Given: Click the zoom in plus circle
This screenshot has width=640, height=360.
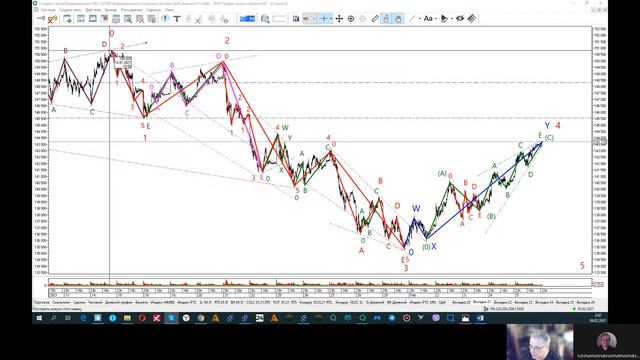Looking at the screenshot, I should [x=351, y=19].
